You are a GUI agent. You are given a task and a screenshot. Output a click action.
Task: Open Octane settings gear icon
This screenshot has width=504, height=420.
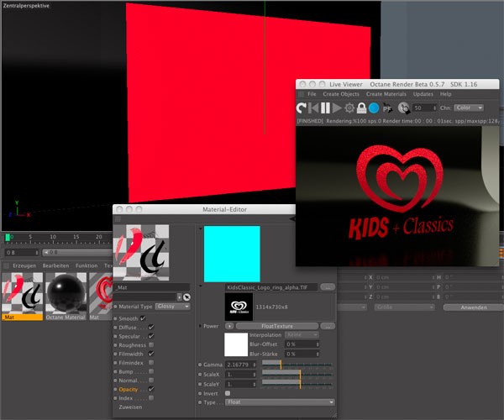(349, 108)
